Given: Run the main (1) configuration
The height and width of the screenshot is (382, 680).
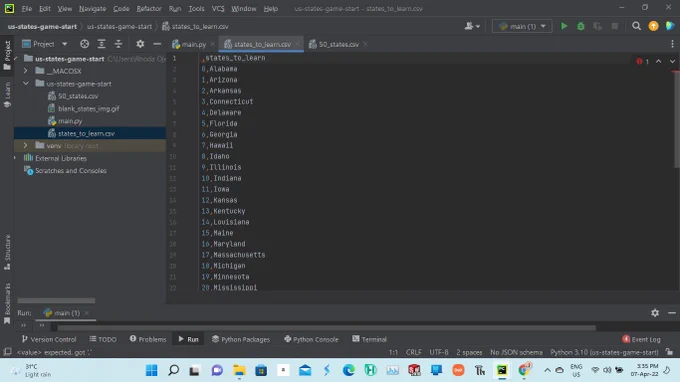Looking at the screenshot, I should click(x=564, y=26).
